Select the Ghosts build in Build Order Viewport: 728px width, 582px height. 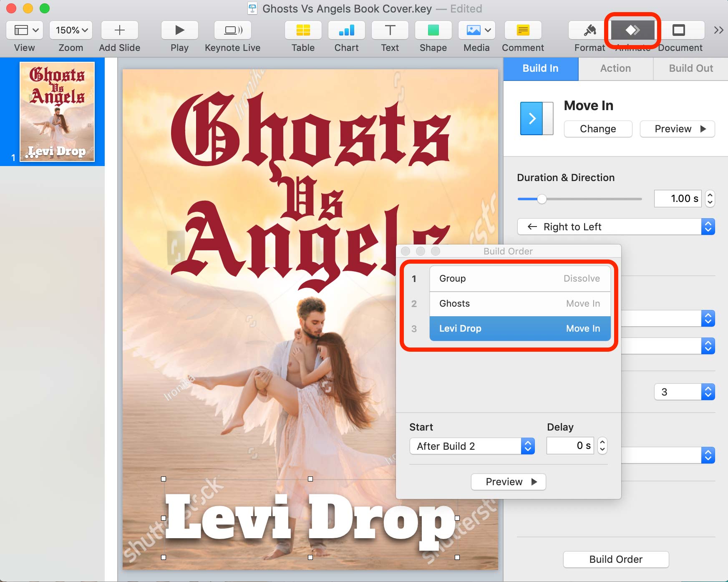[x=520, y=304]
